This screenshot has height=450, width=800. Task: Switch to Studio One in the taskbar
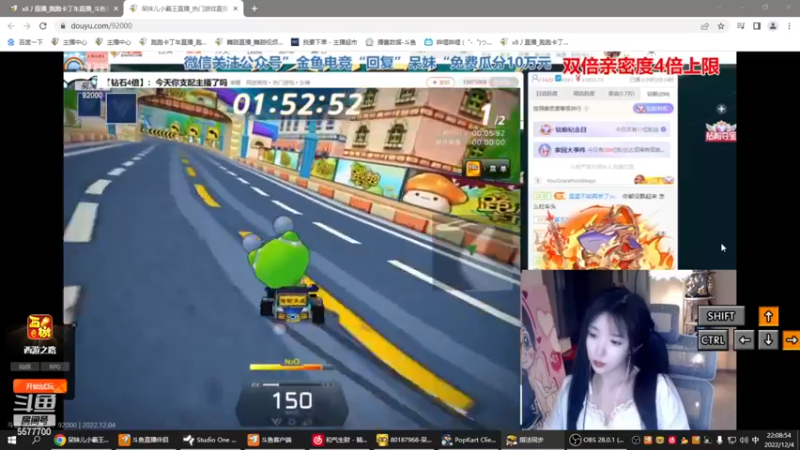click(210, 440)
